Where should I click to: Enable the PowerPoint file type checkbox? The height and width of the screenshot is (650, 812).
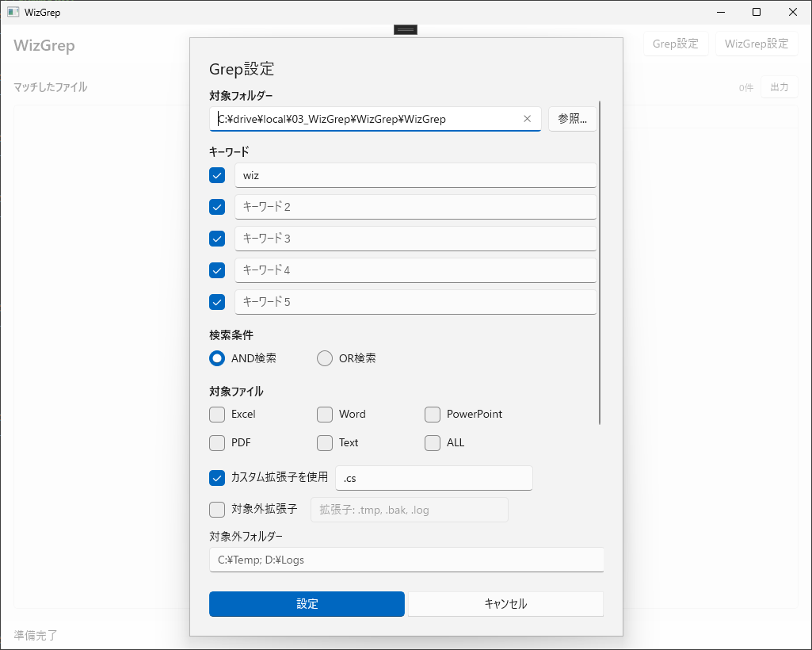click(x=433, y=414)
